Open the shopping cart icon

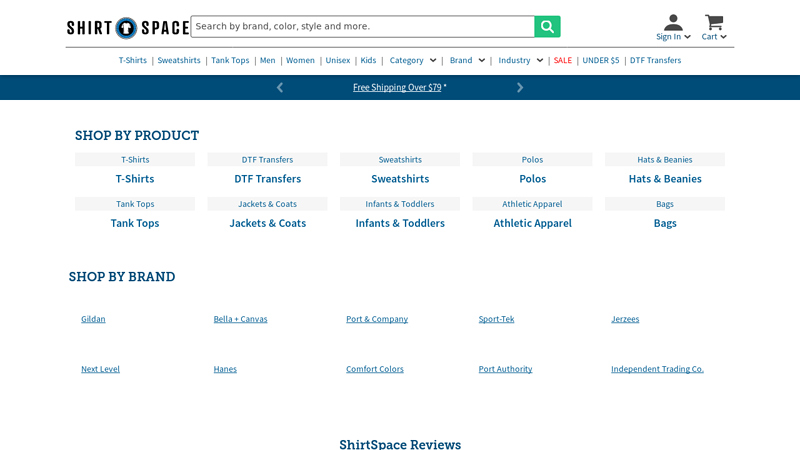714,23
